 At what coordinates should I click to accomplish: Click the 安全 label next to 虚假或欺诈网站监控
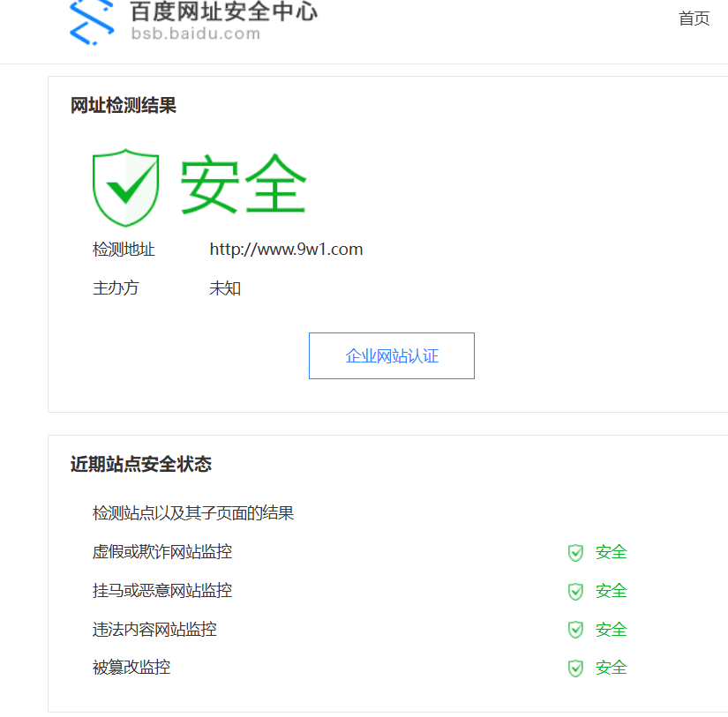coord(610,552)
